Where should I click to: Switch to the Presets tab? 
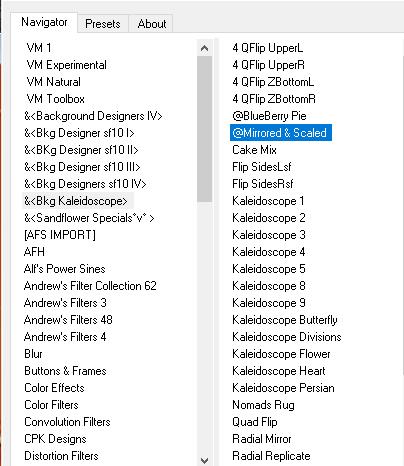tap(103, 24)
